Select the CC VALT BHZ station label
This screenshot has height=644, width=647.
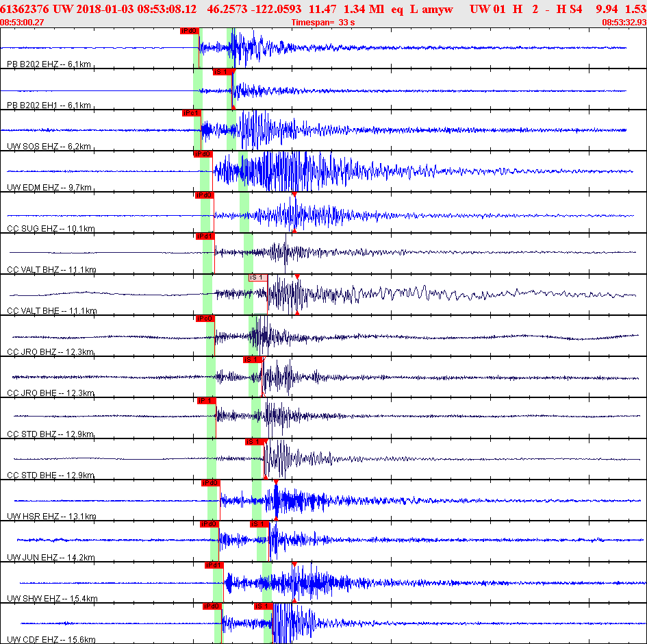[51, 269]
